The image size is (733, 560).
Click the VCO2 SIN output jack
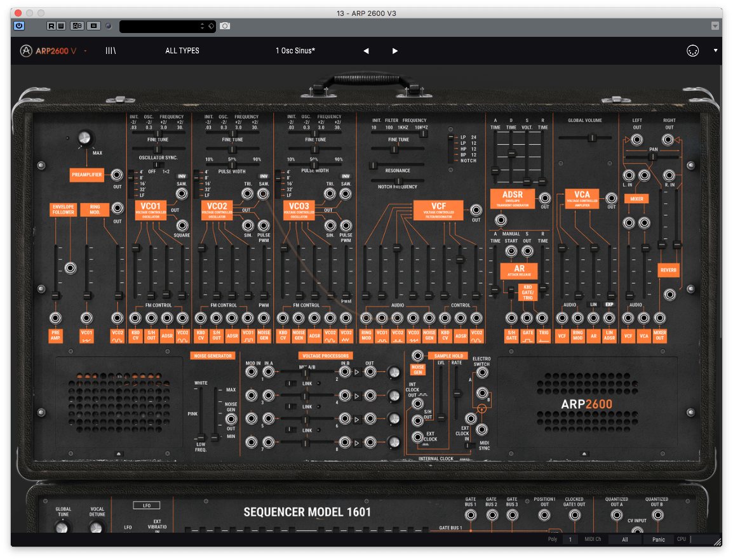tap(248, 225)
